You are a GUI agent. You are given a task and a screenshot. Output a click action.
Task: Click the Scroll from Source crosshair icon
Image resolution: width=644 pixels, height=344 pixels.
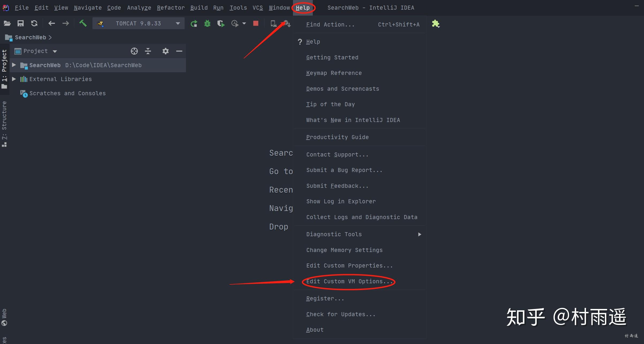point(134,51)
